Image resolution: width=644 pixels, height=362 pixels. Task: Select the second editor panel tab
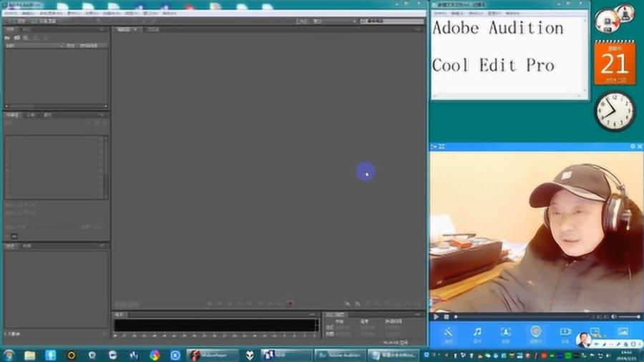point(153,29)
